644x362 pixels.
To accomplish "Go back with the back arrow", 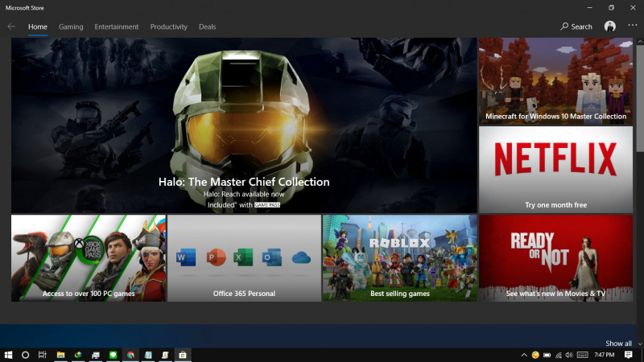I will [11, 27].
